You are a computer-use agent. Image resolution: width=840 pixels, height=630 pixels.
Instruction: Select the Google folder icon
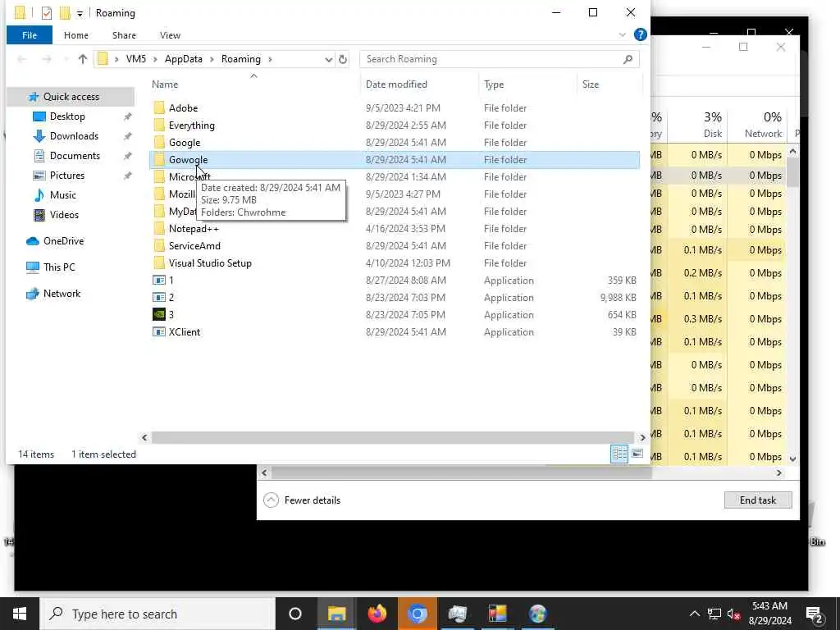pos(159,142)
